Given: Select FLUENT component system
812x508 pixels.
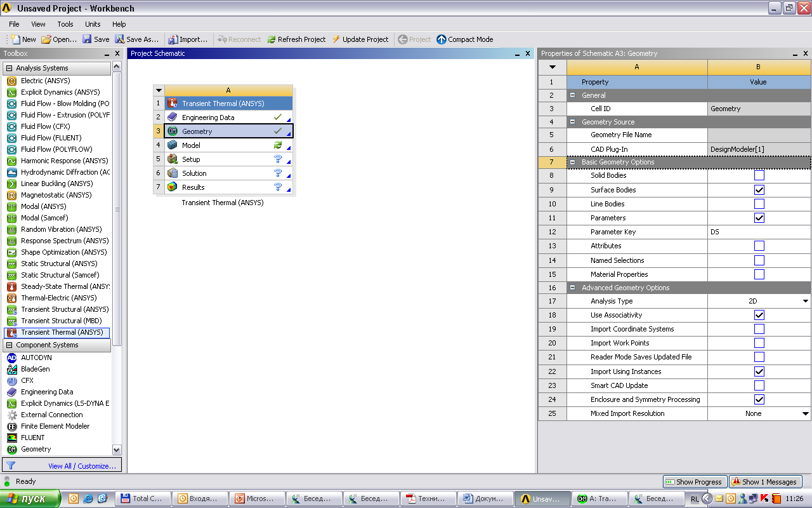Looking at the screenshot, I should [x=33, y=438].
